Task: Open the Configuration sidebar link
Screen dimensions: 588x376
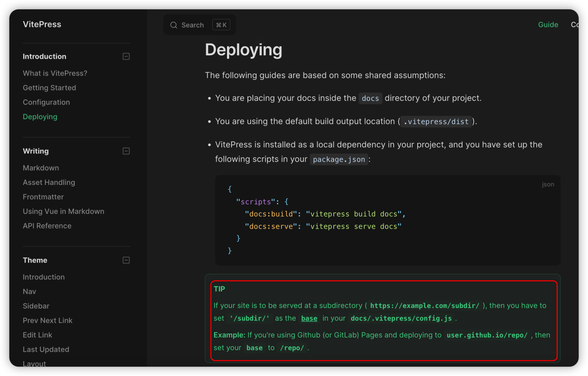Action: pyautogui.click(x=46, y=102)
